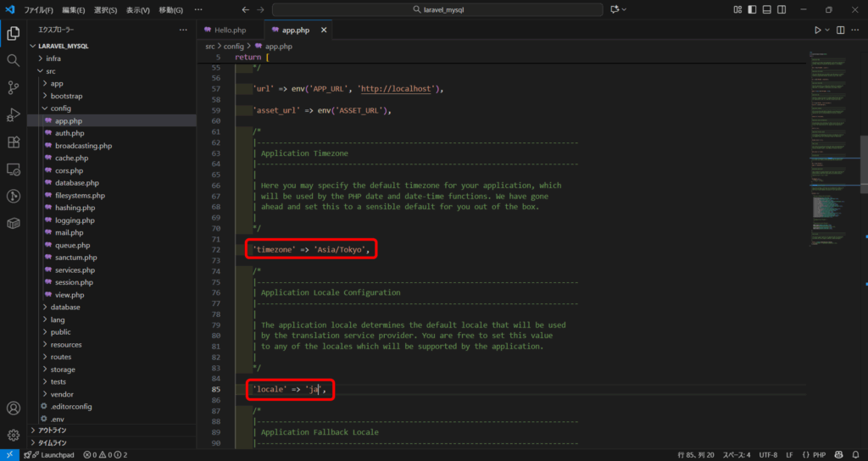Click the Launchpad status bar item
Screen dimensions: 868x461
54,455
